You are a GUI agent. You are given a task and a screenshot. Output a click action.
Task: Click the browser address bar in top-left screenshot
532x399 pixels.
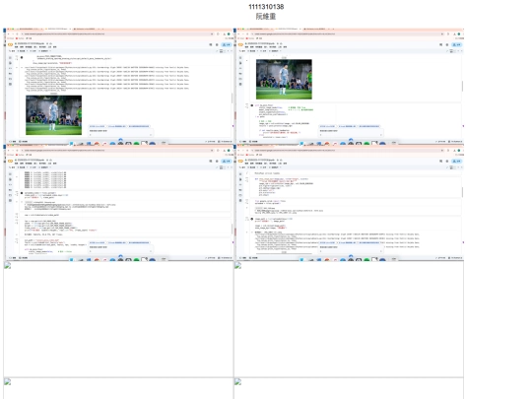click(117, 33)
